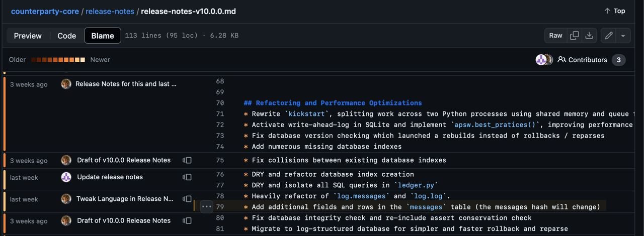View blame prior to Update release notes commit

click(x=187, y=177)
